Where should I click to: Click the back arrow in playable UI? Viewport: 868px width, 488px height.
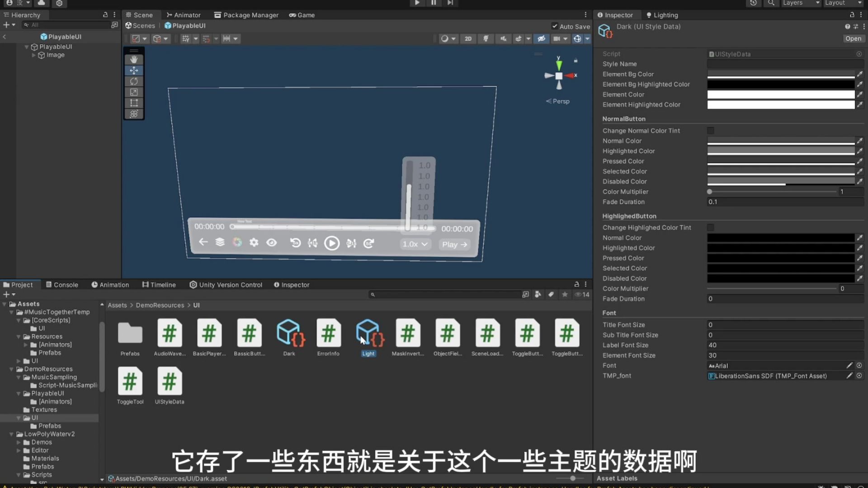(203, 242)
